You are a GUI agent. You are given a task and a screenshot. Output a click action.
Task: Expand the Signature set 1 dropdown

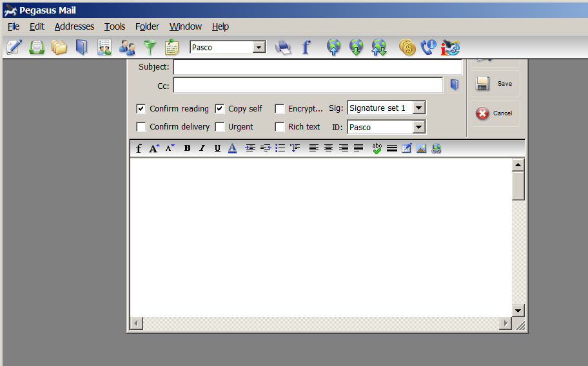pos(419,108)
